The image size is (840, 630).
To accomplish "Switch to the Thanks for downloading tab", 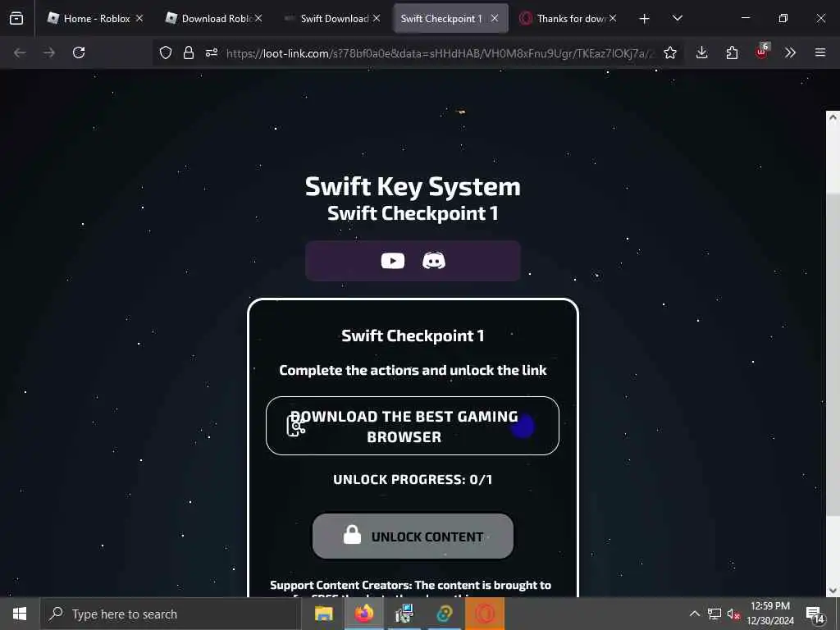I will click(568, 18).
